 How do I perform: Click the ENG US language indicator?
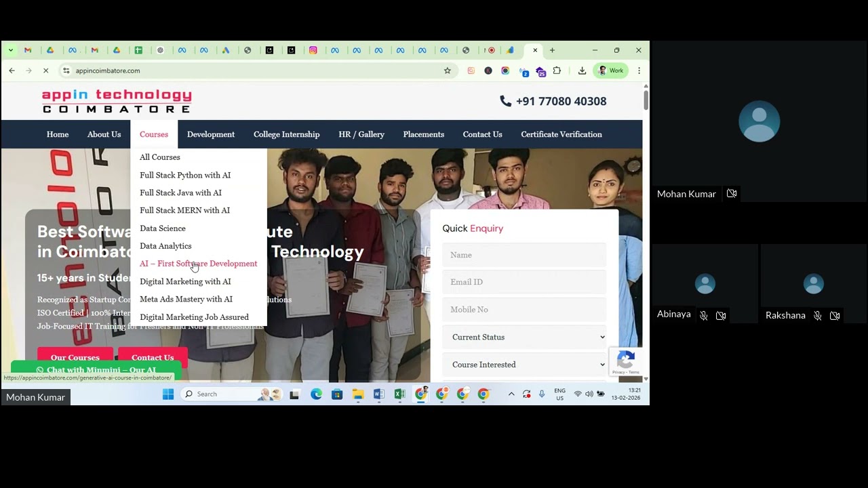point(560,394)
